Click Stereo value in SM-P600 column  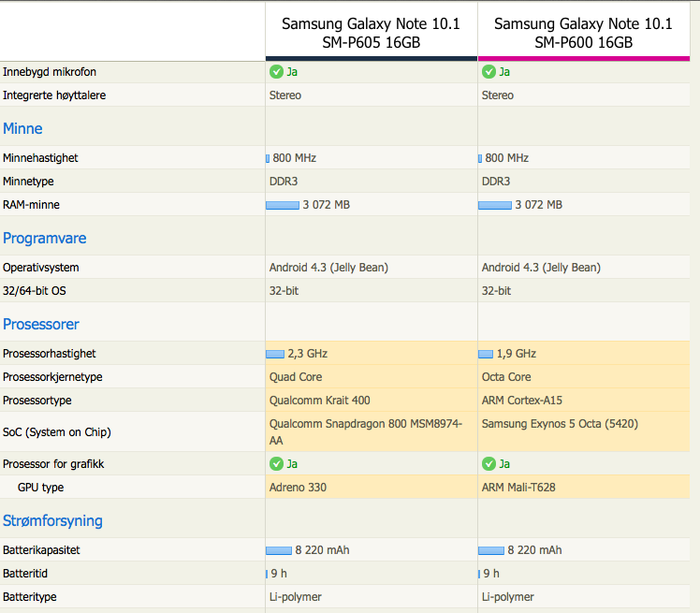click(x=498, y=95)
